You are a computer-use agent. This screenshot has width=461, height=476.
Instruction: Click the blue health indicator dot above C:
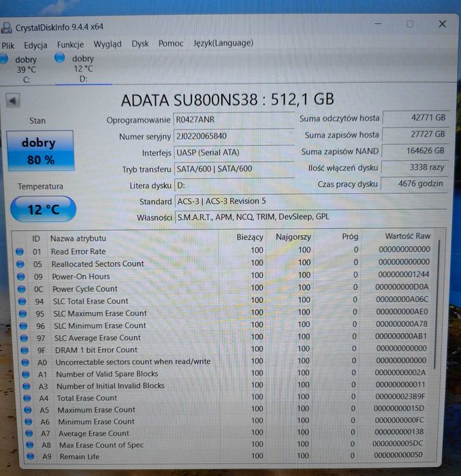pyautogui.click(x=3, y=59)
